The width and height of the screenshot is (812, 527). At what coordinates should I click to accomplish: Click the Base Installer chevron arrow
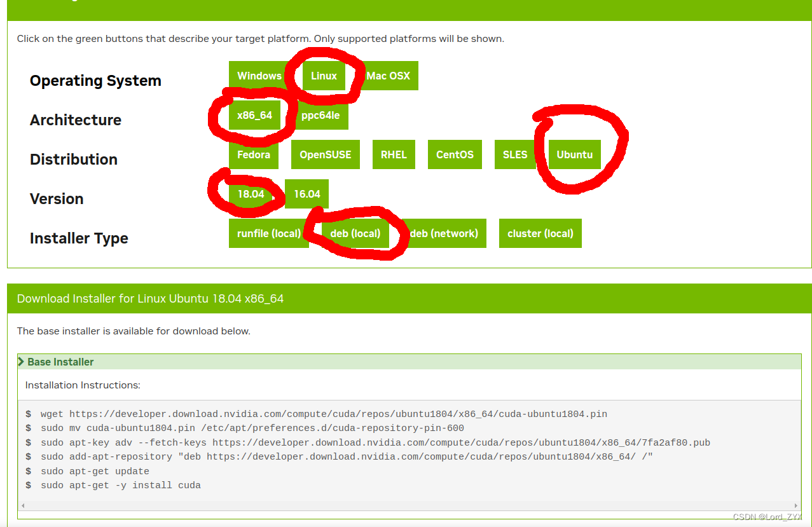pos(22,362)
